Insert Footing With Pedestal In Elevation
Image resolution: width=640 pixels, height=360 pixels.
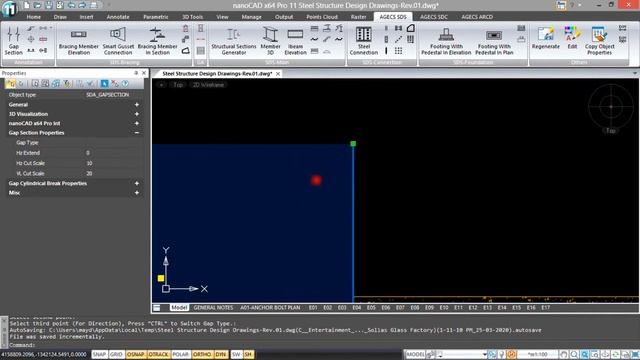click(x=446, y=41)
